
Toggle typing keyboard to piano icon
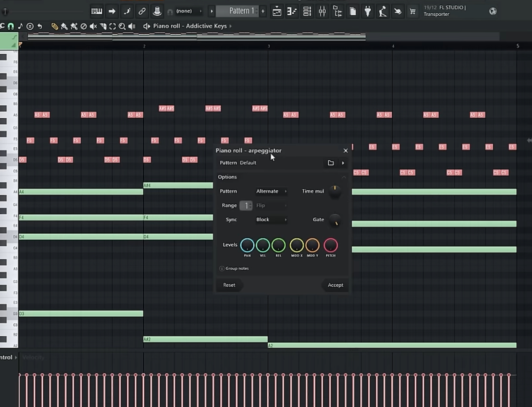click(x=97, y=11)
